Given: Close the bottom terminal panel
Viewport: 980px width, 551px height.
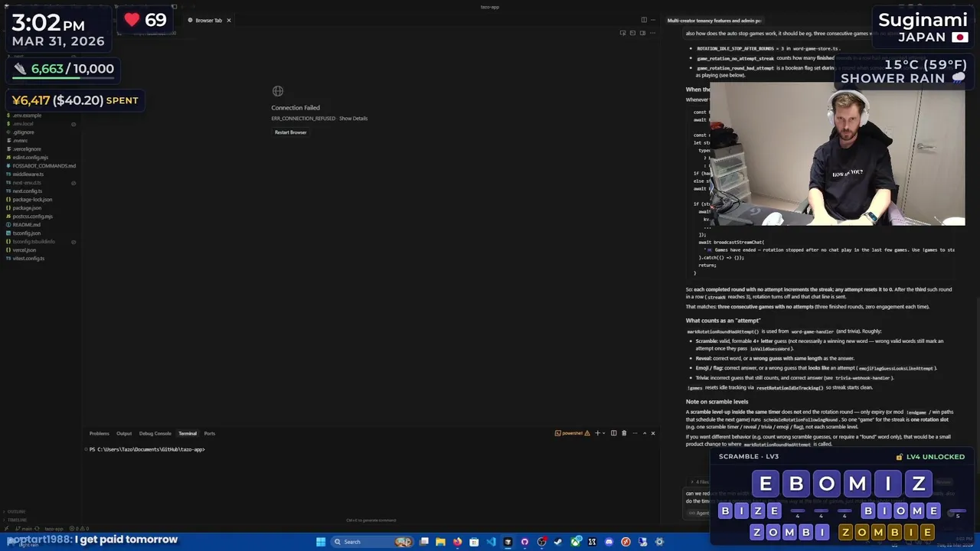Looking at the screenshot, I should (653, 433).
